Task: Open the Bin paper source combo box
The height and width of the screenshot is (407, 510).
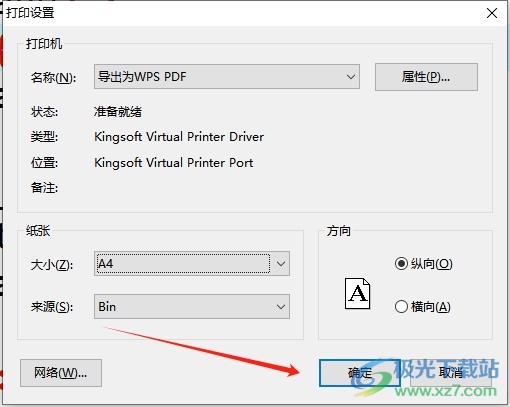Action: [x=192, y=306]
